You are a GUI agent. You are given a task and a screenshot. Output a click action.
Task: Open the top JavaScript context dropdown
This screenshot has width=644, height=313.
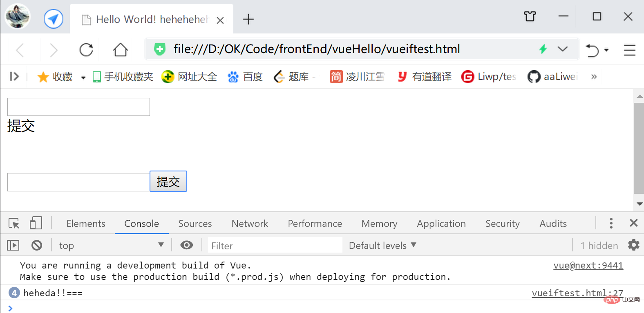111,245
